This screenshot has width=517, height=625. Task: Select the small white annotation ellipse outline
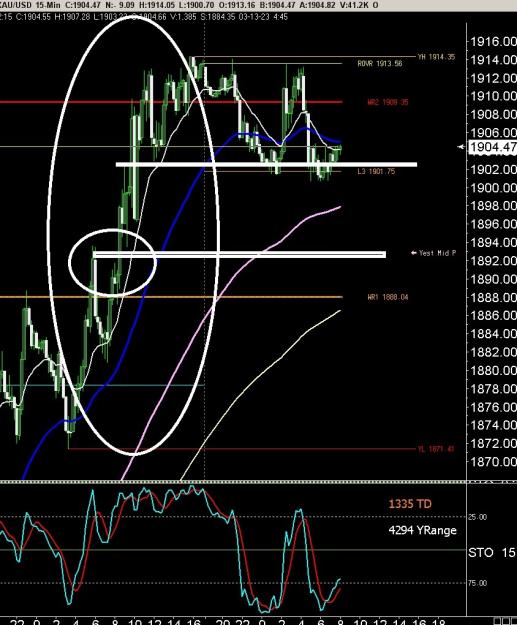point(112,262)
